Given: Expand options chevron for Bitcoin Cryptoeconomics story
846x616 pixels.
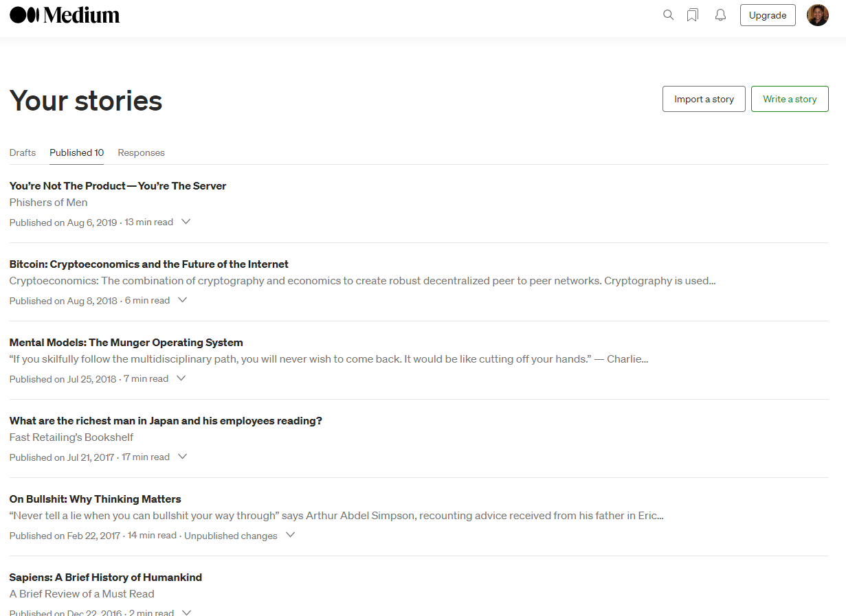Looking at the screenshot, I should [x=182, y=300].
